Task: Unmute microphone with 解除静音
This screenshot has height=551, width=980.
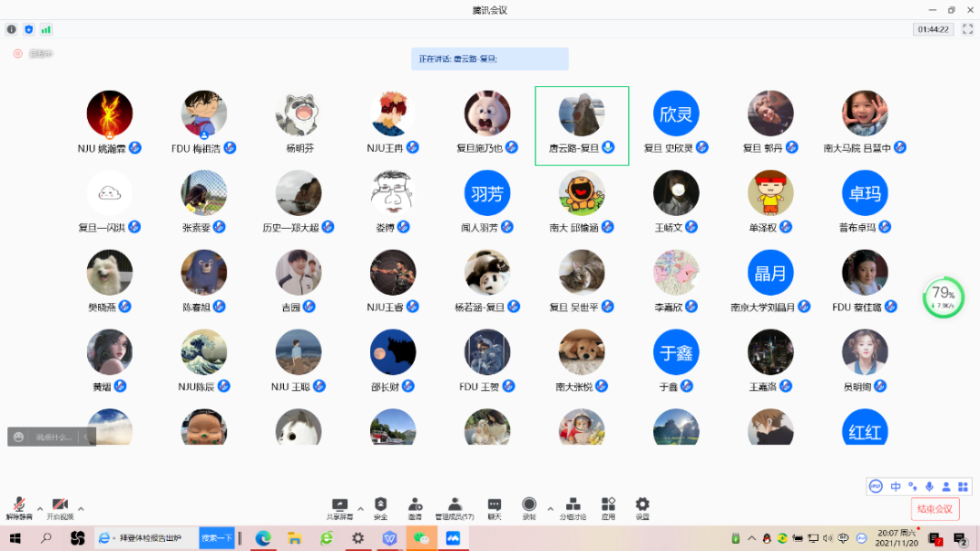Action: coord(18,507)
